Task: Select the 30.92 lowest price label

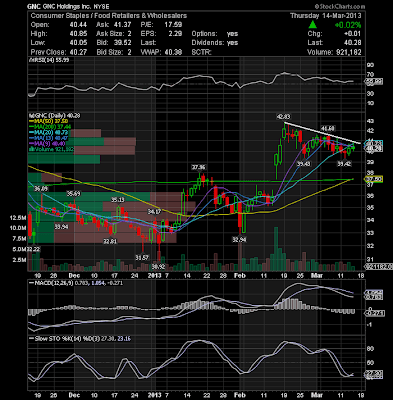Action: point(159,266)
